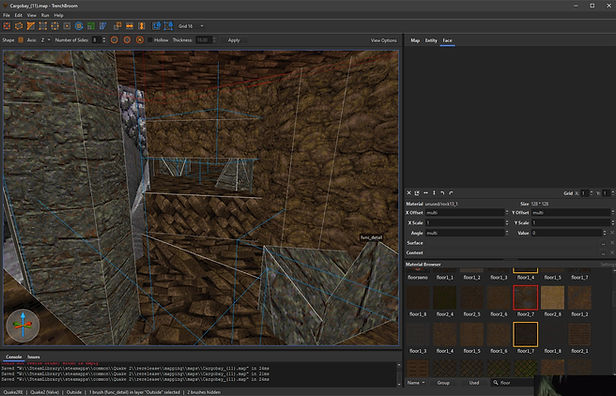Click the Shape cylinder icon
Image resolution: width=616 pixels, height=396 pixels.
[21, 40]
